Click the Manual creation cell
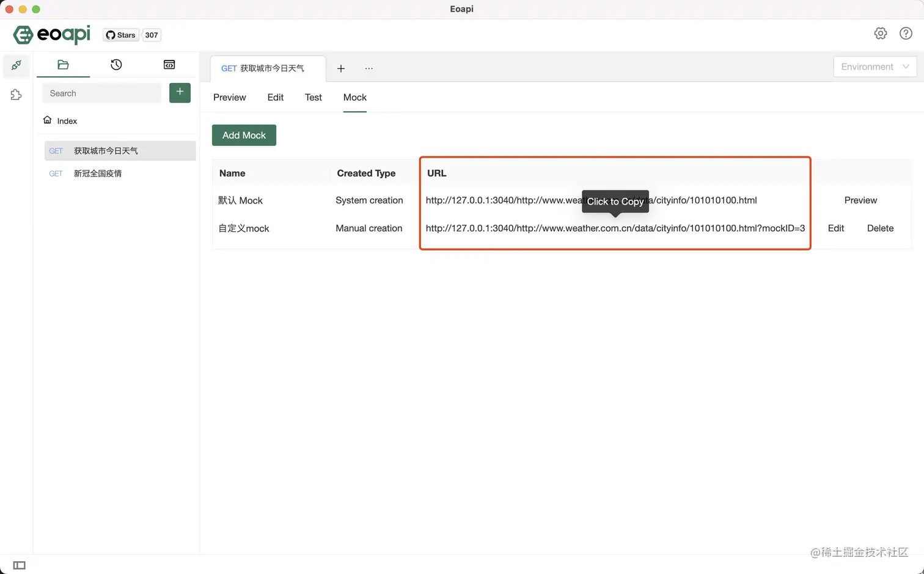924x574 pixels. (x=369, y=228)
